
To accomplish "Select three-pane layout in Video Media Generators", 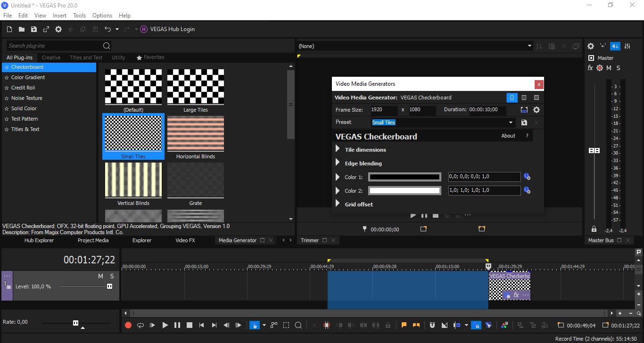I will click(537, 98).
